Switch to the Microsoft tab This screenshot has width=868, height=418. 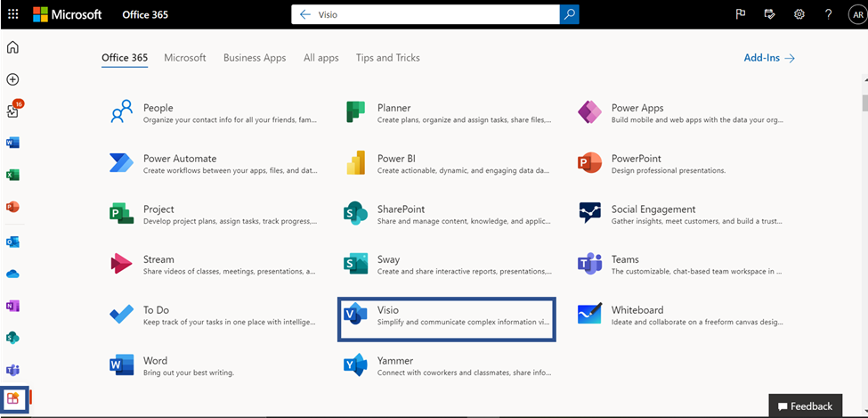[185, 58]
